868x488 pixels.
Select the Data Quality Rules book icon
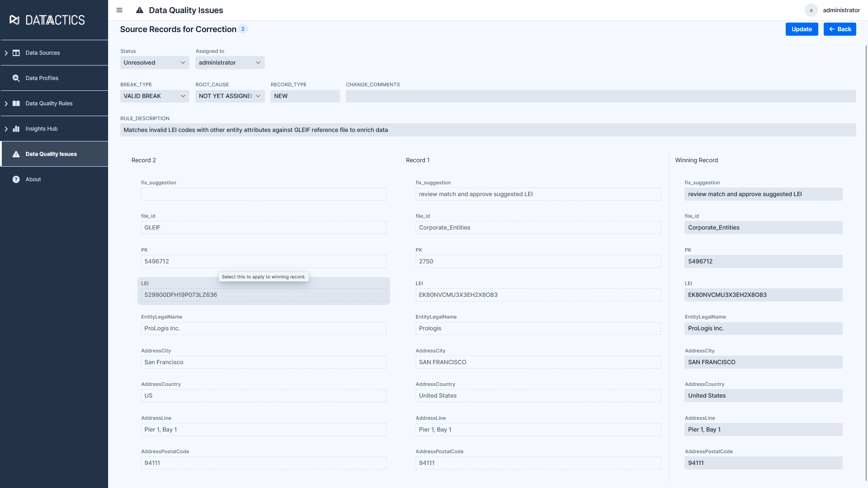[16, 103]
